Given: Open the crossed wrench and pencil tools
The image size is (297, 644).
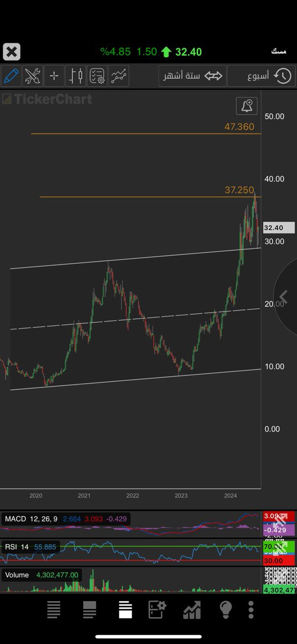Looking at the screenshot, I should click(x=33, y=76).
